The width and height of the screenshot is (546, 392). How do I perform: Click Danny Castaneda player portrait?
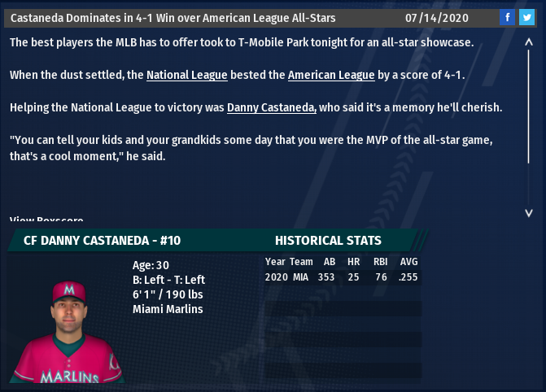[68, 332]
